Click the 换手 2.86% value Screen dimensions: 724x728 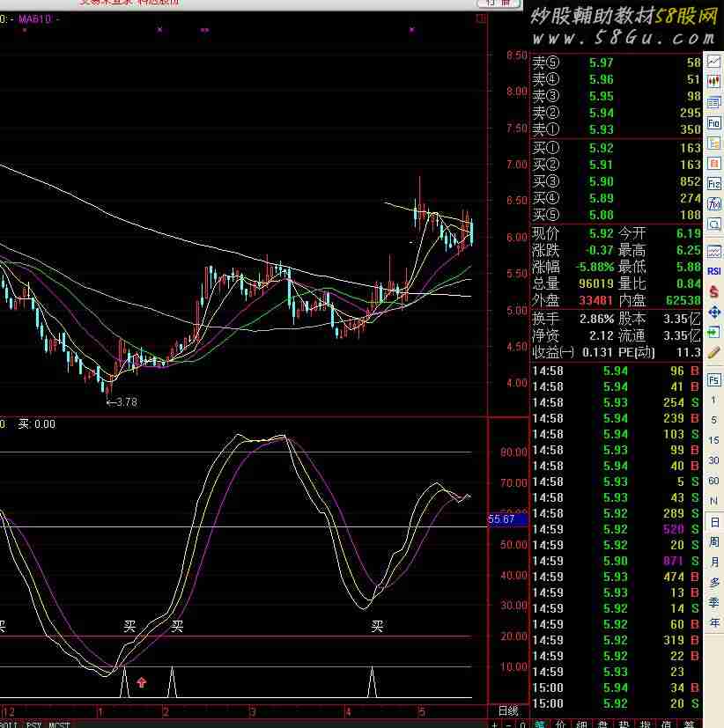(x=597, y=319)
